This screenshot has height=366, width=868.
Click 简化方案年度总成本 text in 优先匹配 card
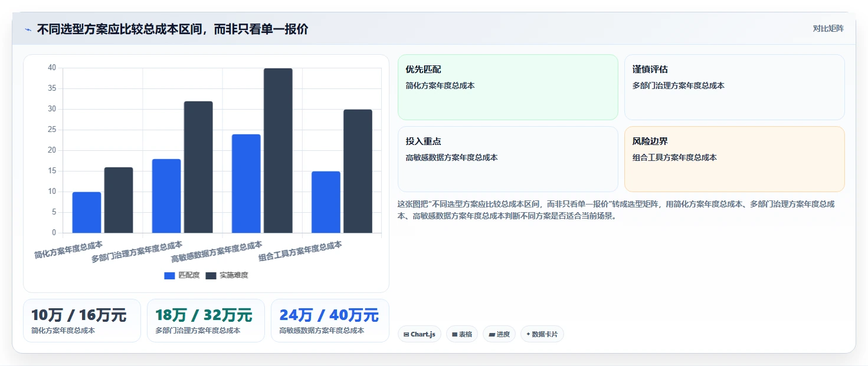coord(440,85)
